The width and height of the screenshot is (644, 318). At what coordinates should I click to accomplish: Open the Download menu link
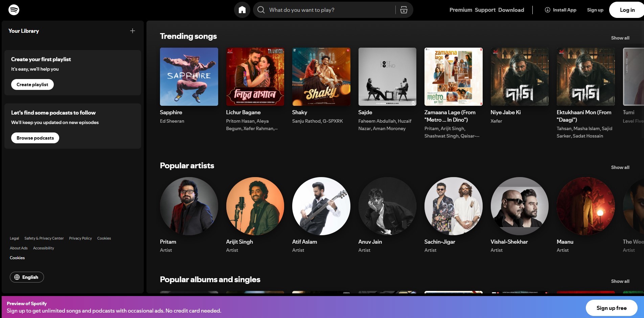[511, 10]
